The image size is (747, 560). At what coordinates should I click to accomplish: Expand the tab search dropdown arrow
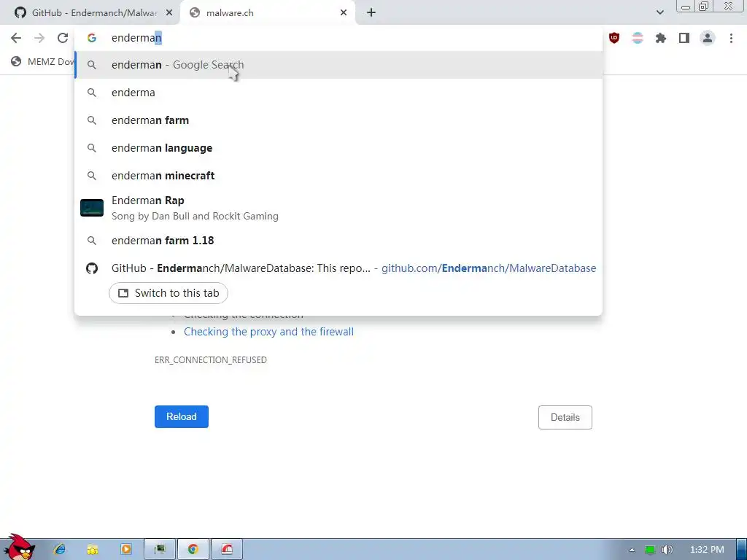(659, 12)
